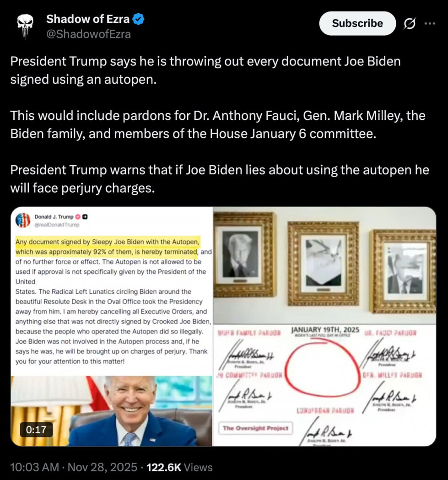Image resolution: width=448 pixels, height=480 pixels.
Task: Click the @ShadowofEzra handle
Action: pyautogui.click(x=88, y=34)
